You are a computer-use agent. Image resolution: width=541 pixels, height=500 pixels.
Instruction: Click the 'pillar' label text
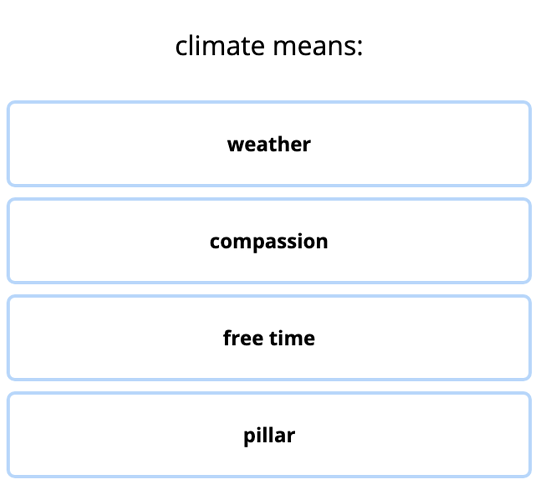coord(269,435)
